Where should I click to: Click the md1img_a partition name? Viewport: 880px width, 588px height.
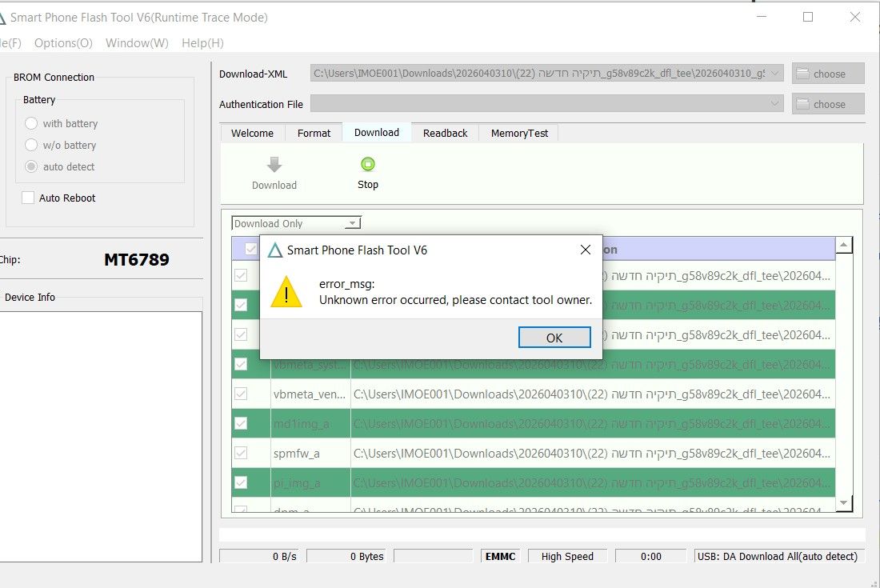point(301,424)
